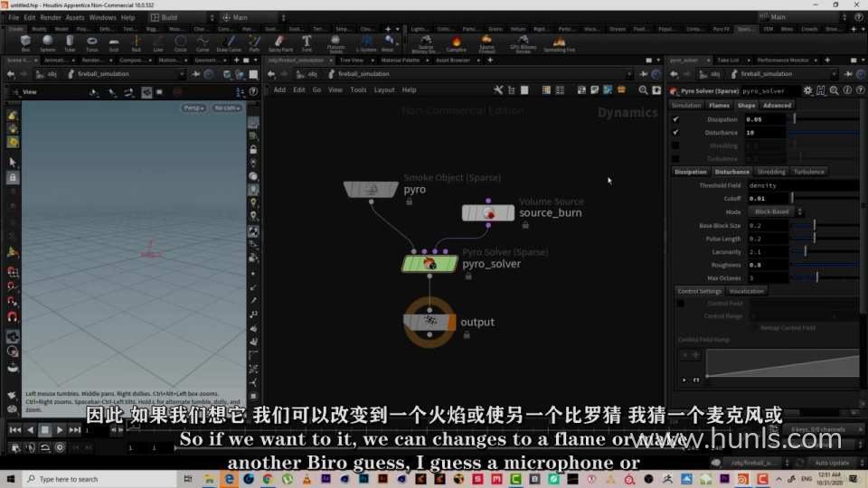Adjust the Lacunarity slider
This screenshot has width=868, height=488.
point(825,252)
